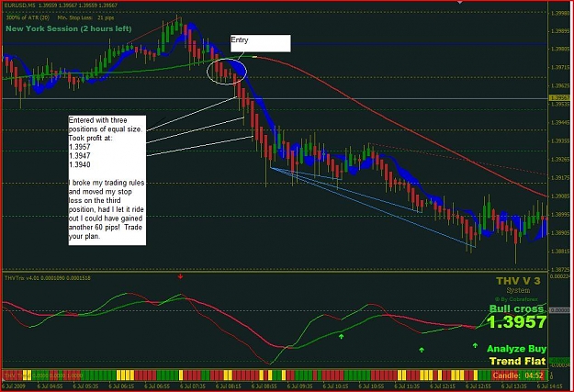Click the THV V 3 title label

click(518, 281)
